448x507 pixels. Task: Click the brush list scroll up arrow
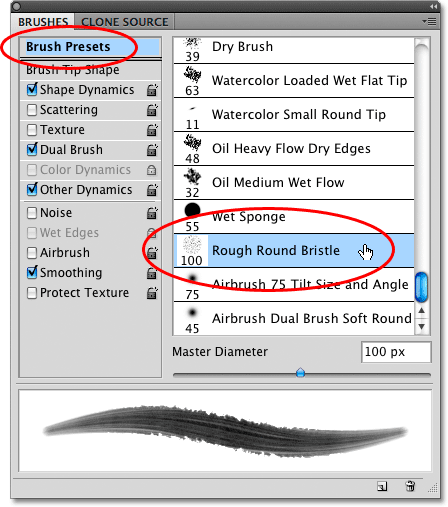click(x=422, y=311)
